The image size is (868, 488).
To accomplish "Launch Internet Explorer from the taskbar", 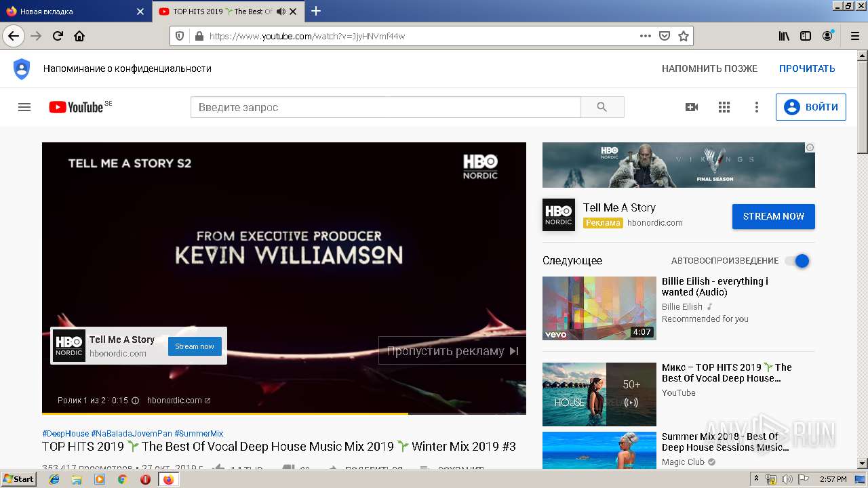I will pos(54,479).
